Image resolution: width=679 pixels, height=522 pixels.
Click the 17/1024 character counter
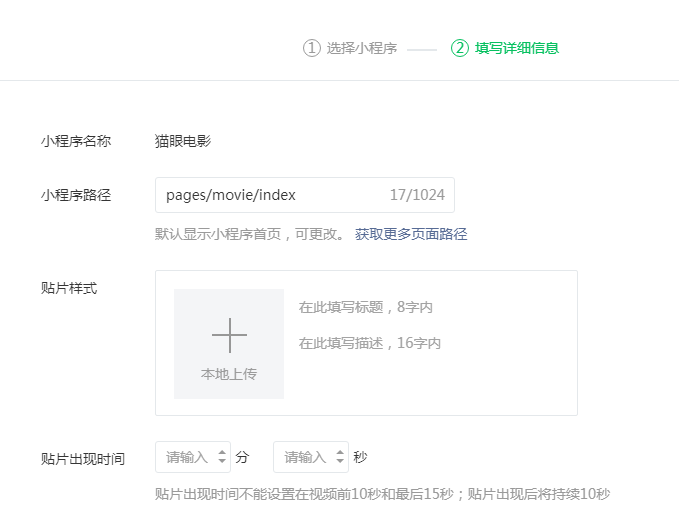point(417,195)
